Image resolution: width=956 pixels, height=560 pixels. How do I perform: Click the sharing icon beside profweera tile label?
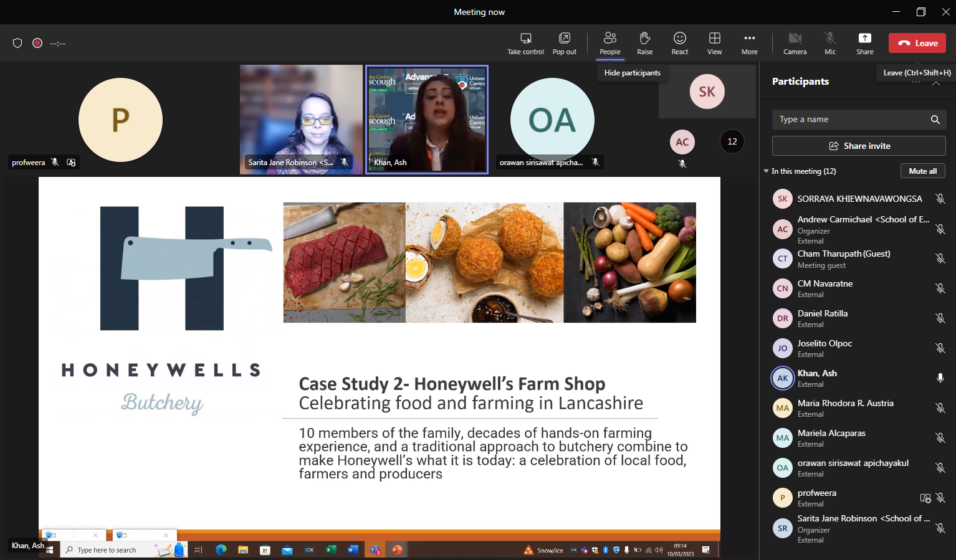click(71, 163)
